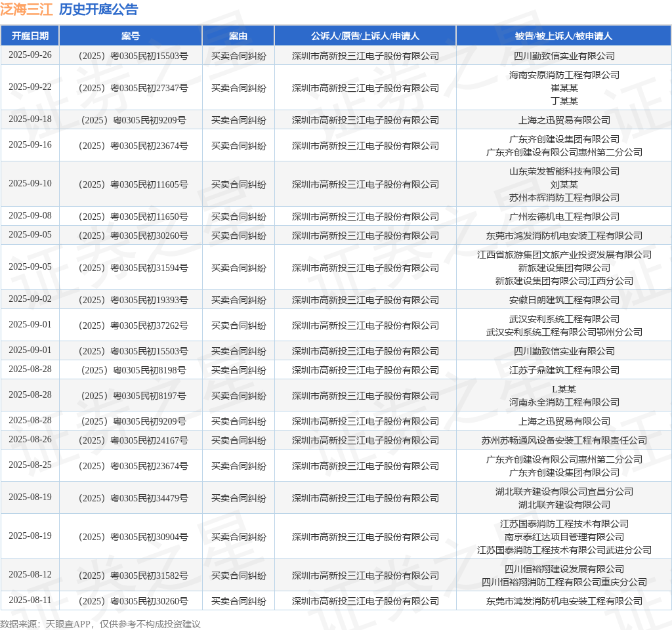Screen dimensions: 672x630
Task: Click the 案号 column header
Action: coord(131,36)
